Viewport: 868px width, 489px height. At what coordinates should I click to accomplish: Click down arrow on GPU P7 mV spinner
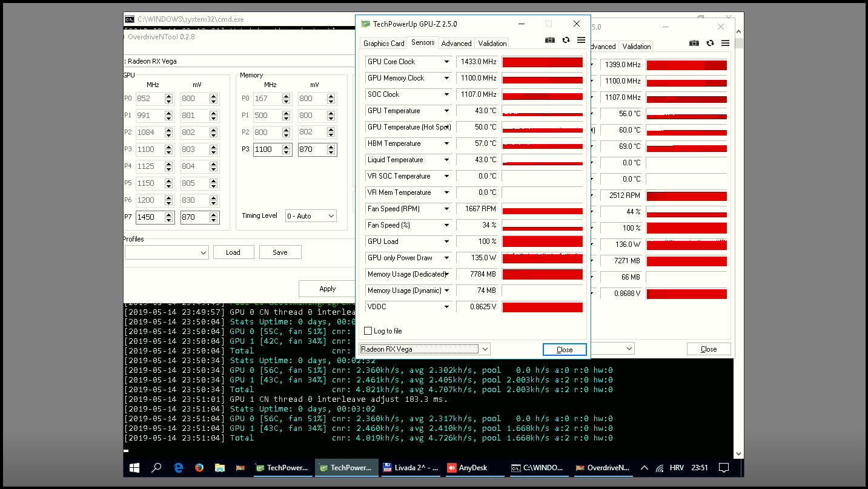[214, 220]
